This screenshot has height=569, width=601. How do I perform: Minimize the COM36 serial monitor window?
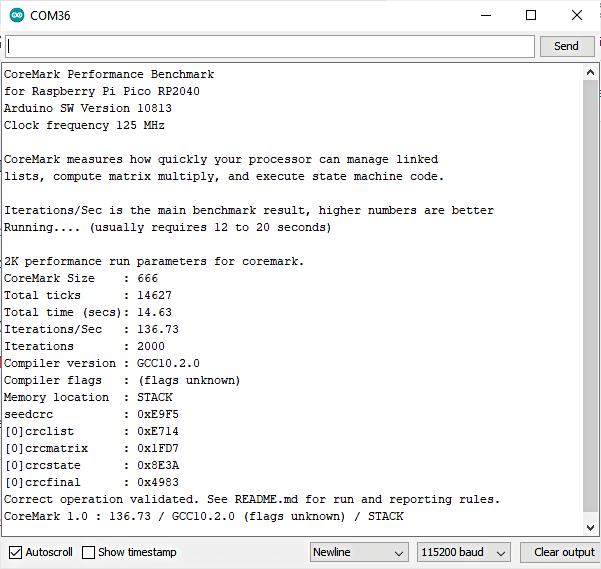click(485, 16)
